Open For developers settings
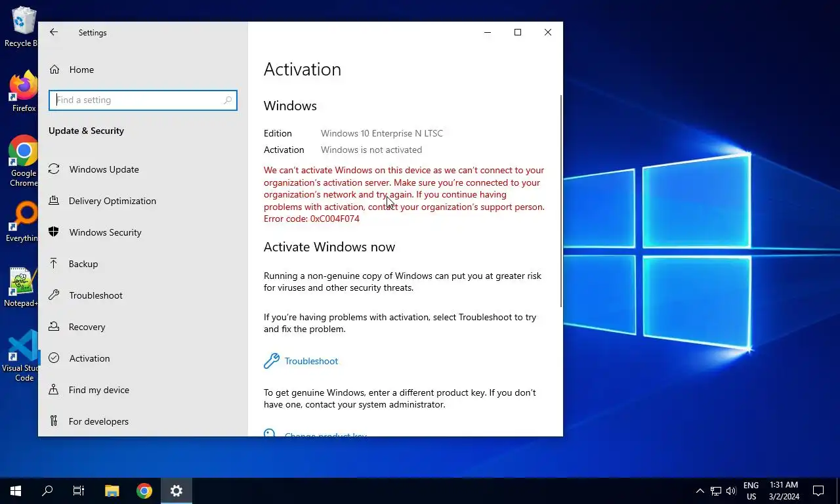 point(143,421)
